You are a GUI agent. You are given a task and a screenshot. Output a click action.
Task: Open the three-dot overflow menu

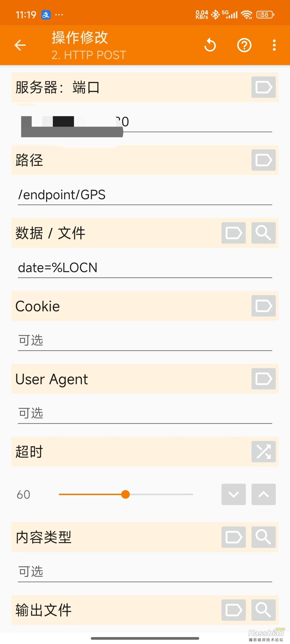point(274,45)
